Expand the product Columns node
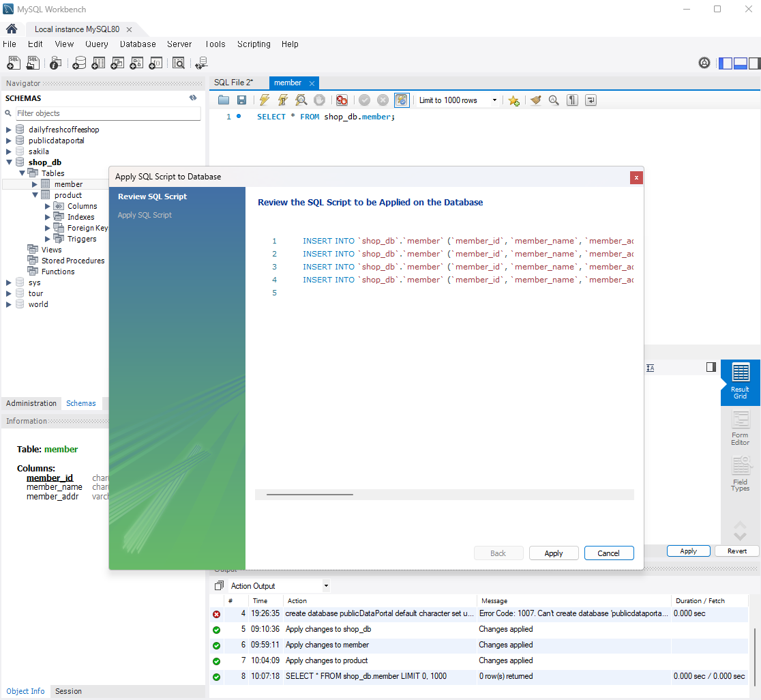The height and width of the screenshot is (700, 761). [x=48, y=206]
